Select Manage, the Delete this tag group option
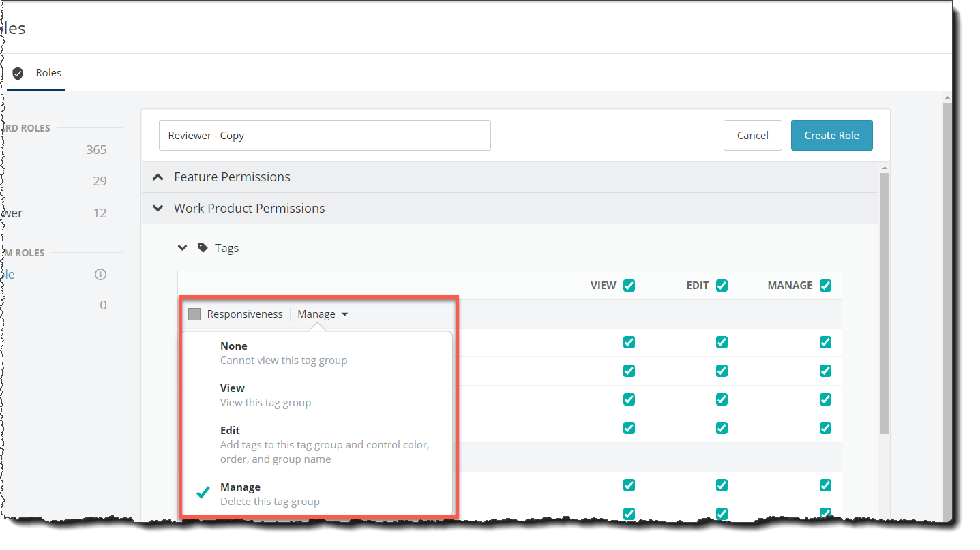980x550 pixels. pos(316,494)
